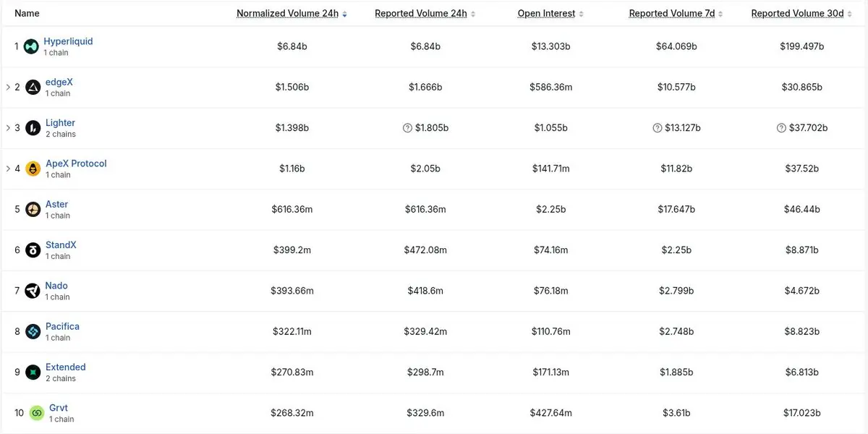Sort by Open Interest column header
868x434 pixels.
click(550, 14)
